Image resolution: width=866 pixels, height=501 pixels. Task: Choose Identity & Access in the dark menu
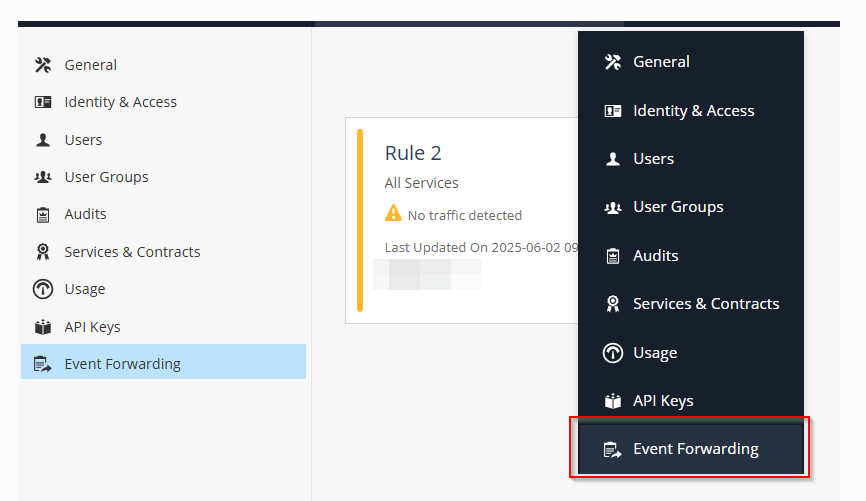click(693, 111)
